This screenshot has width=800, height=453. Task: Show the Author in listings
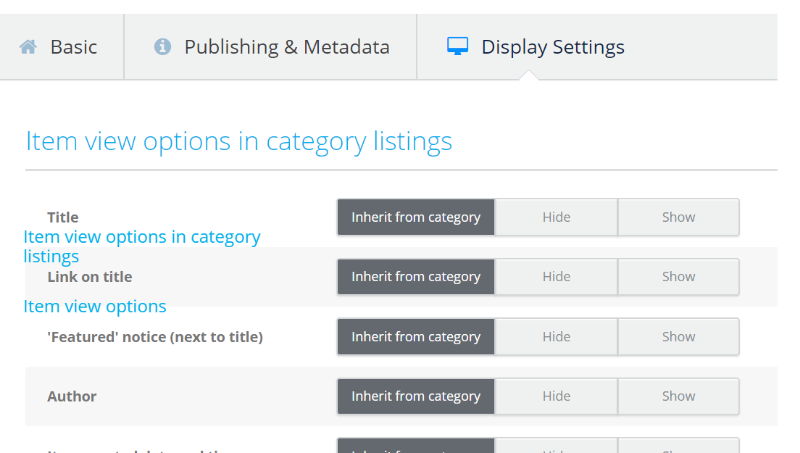679,396
